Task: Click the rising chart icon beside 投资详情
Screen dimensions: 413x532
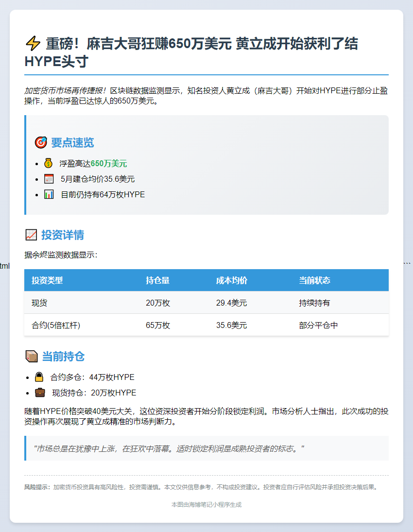Action: point(31,235)
